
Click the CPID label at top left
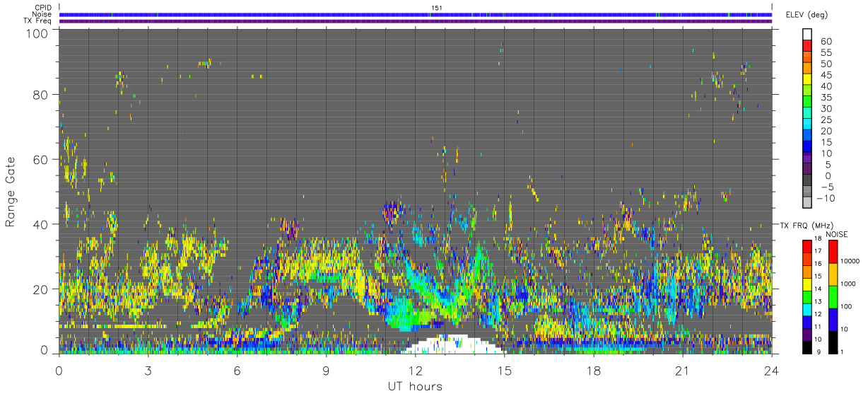coord(42,8)
